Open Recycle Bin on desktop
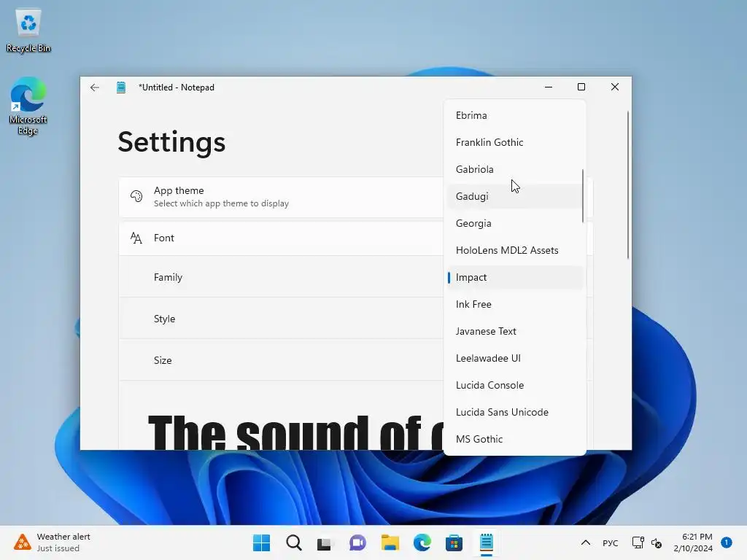This screenshot has width=747, height=560. pyautogui.click(x=28, y=31)
